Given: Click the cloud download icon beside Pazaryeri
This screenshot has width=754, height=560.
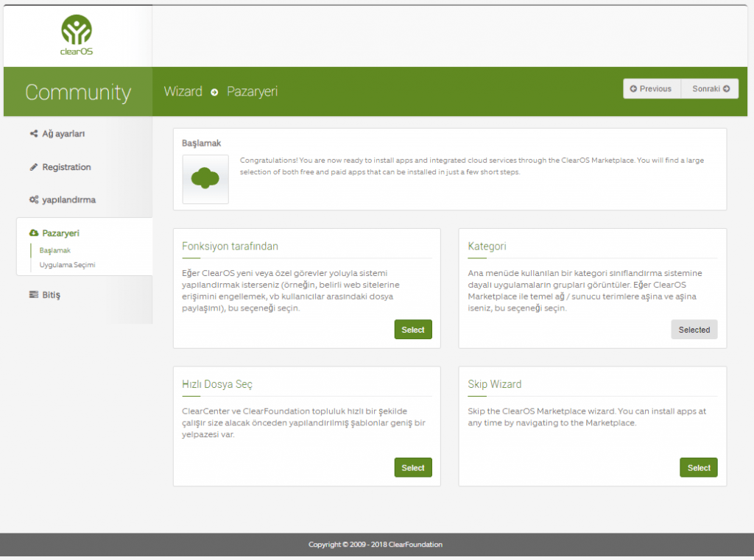Looking at the screenshot, I should point(34,233).
